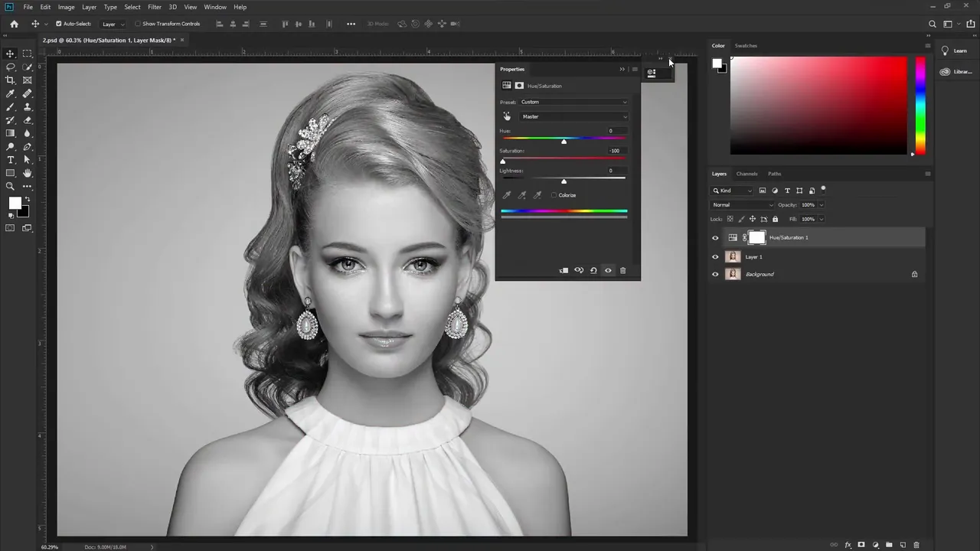This screenshot has width=980, height=551.
Task: Select the Path Selection tool
Action: click(x=28, y=160)
